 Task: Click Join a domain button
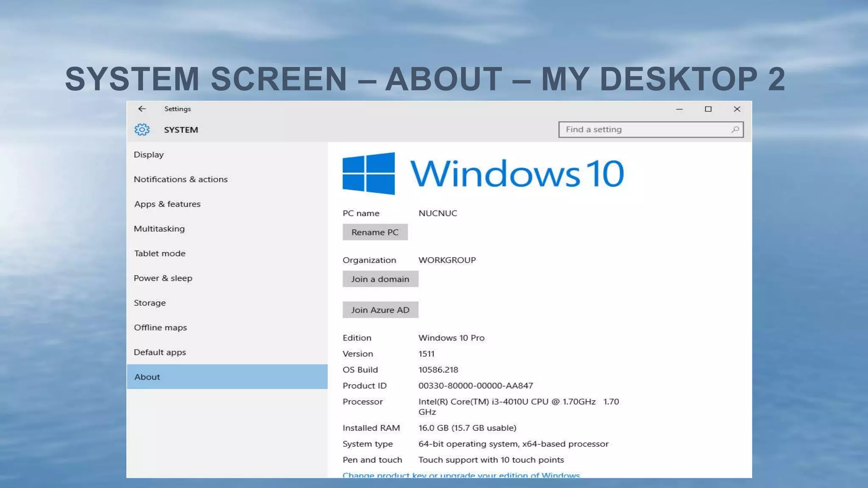(380, 279)
